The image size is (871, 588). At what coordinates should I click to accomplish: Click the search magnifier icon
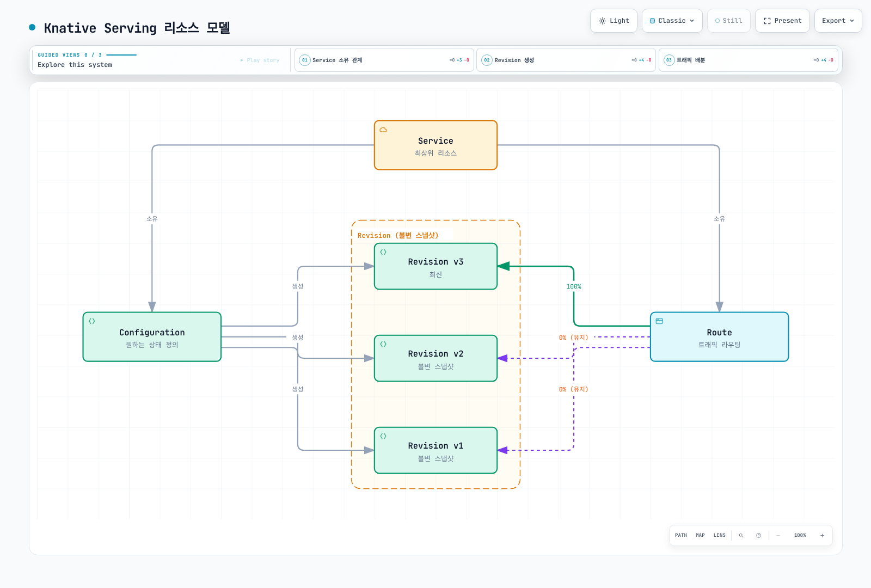741,535
